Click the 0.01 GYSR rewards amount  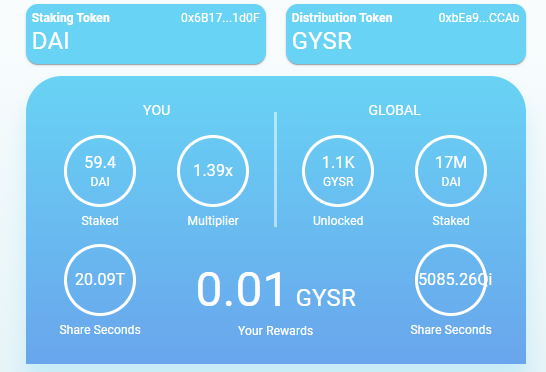tap(276, 290)
